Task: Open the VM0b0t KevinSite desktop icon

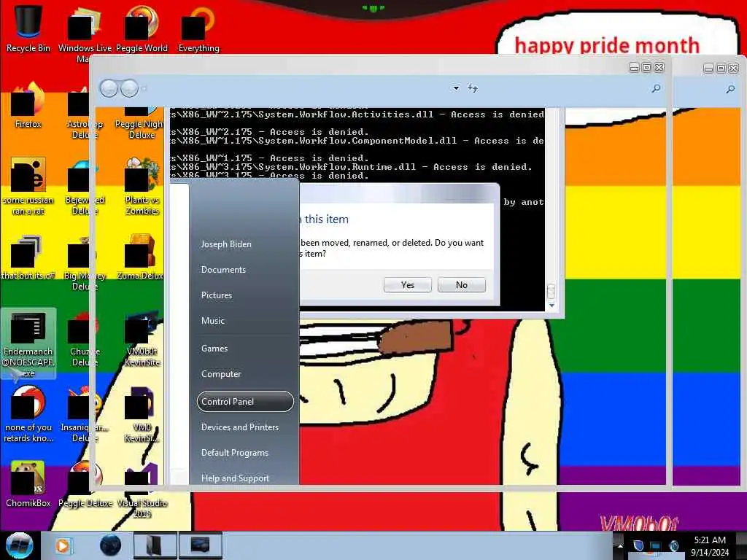Action: (142, 339)
